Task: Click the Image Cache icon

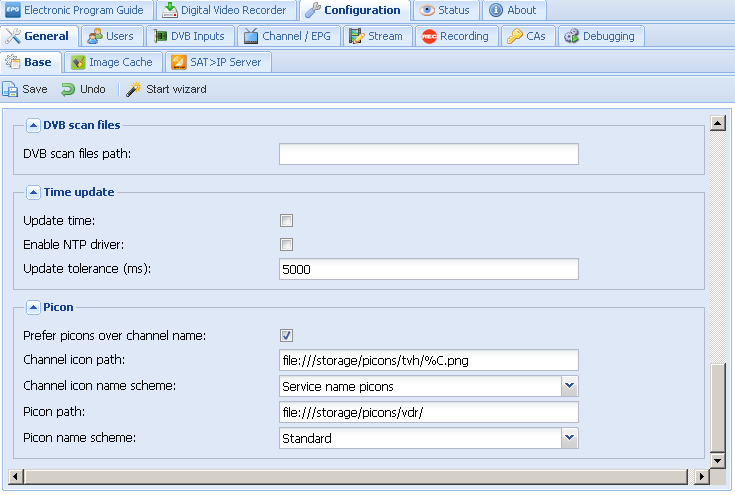Action: click(78, 62)
